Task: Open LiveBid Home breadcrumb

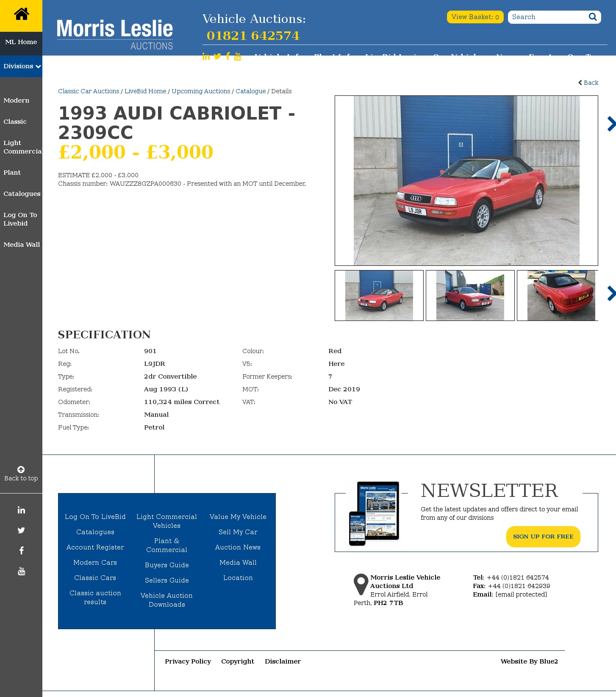Action: 145,91
